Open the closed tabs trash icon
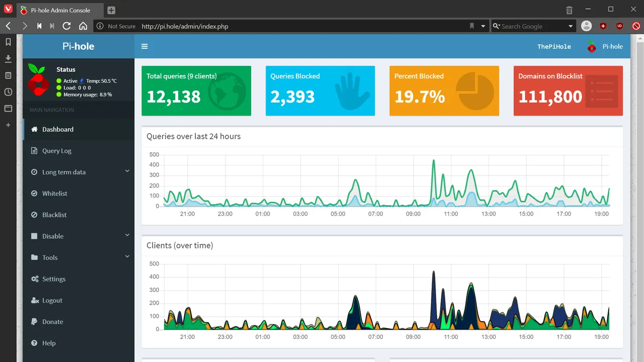 coord(569,10)
